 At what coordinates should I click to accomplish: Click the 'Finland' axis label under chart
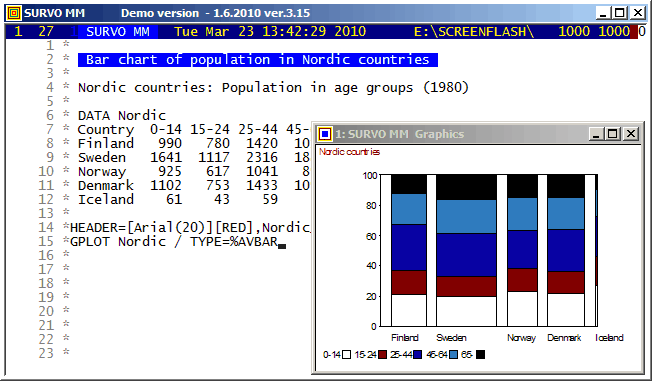coord(405,338)
